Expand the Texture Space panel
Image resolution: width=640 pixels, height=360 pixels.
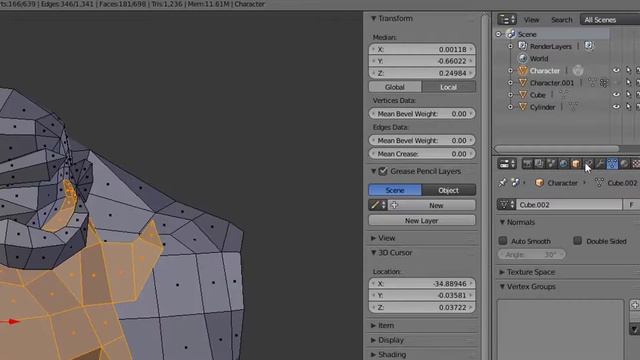pyautogui.click(x=502, y=272)
